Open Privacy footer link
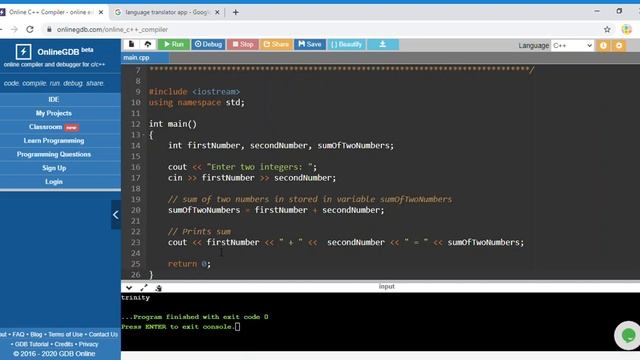This screenshot has height=360, width=640. coord(89,344)
